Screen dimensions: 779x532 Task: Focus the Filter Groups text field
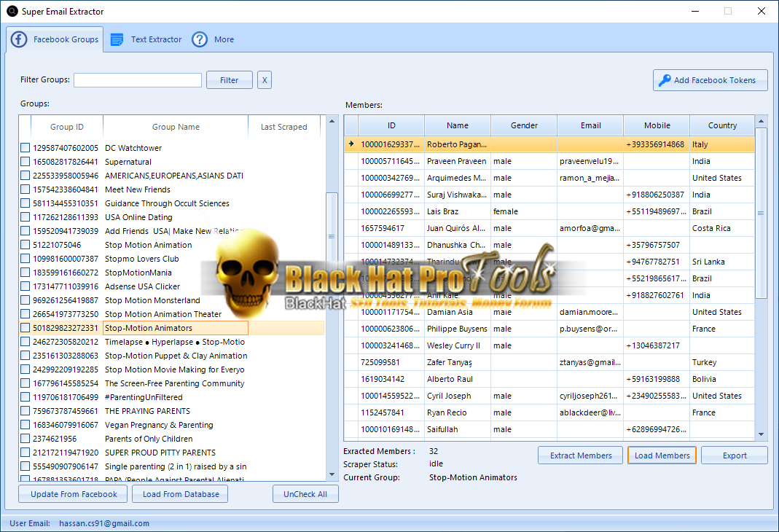click(138, 80)
